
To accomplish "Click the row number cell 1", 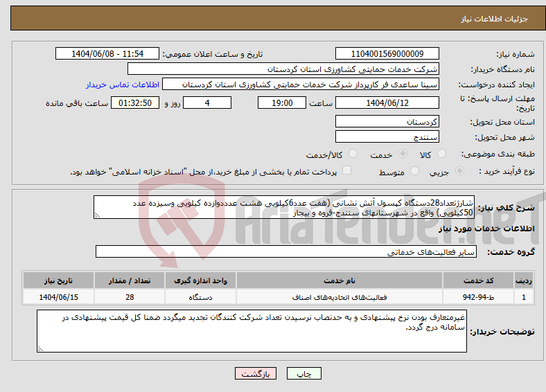I will (524, 297).
